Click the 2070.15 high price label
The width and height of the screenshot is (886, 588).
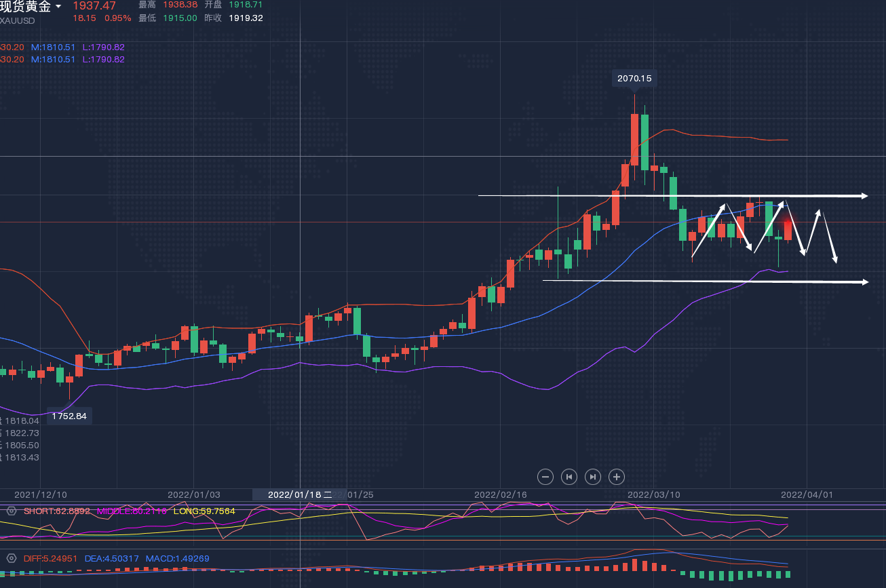pyautogui.click(x=634, y=79)
